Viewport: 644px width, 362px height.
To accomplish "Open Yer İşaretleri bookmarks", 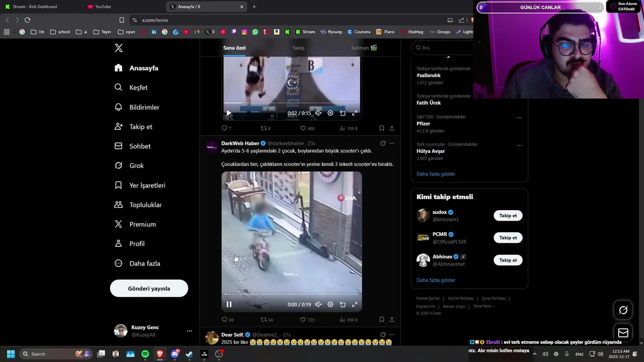I will pyautogui.click(x=140, y=185).
